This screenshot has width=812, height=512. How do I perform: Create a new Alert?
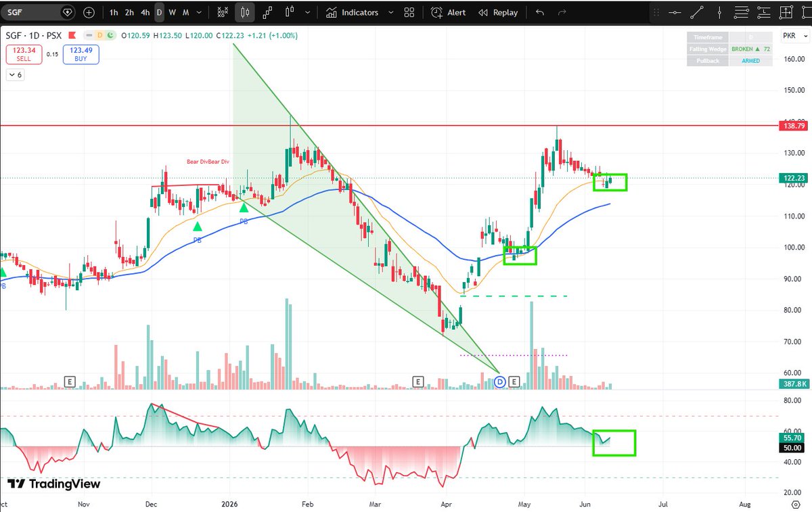[449, 12]
